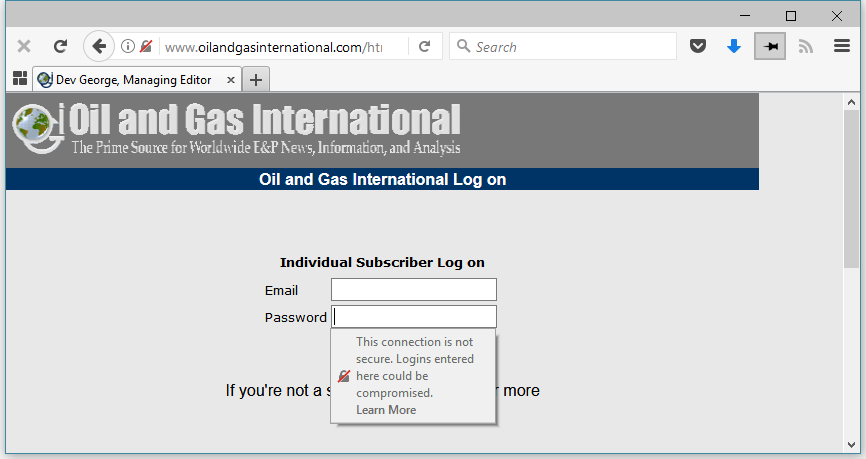The height and width of the screenshot is (459, 866).
Task: Click the globe favicon on the tab
Action: (45, 80)
